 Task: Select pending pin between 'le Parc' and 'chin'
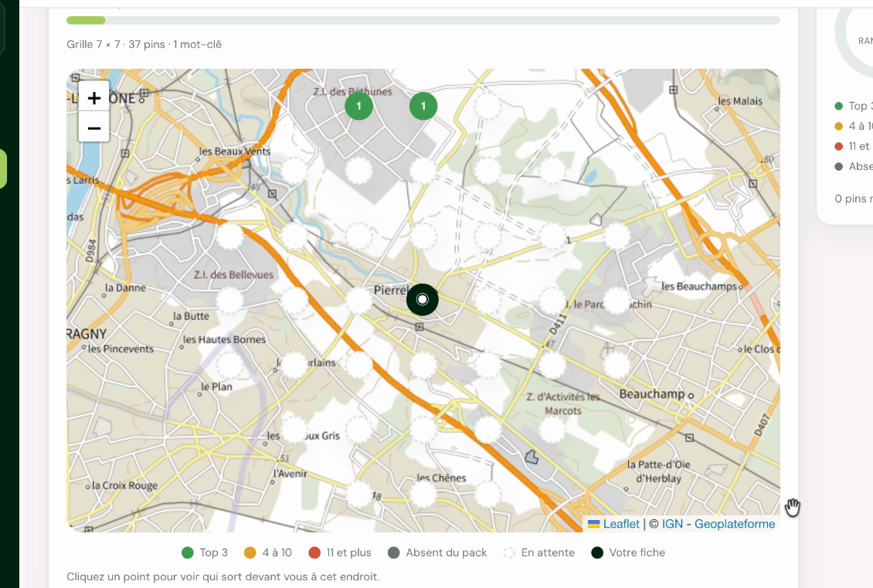pos(617,300)
